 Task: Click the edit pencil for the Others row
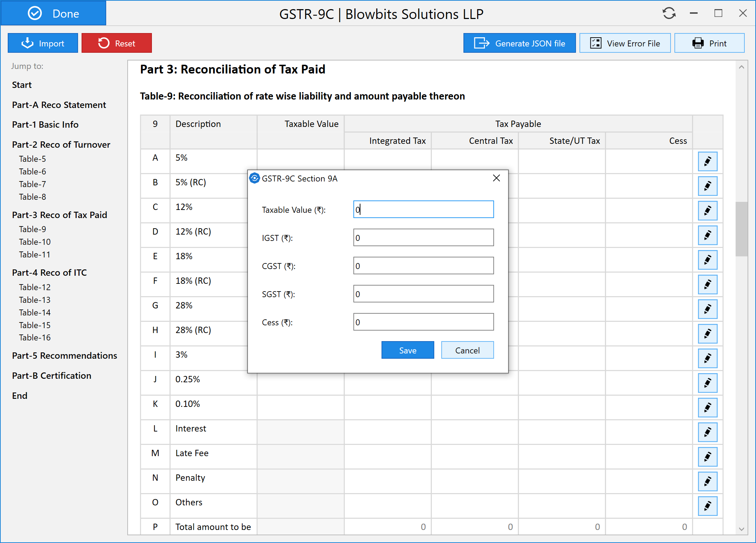(x=707, y=506)
